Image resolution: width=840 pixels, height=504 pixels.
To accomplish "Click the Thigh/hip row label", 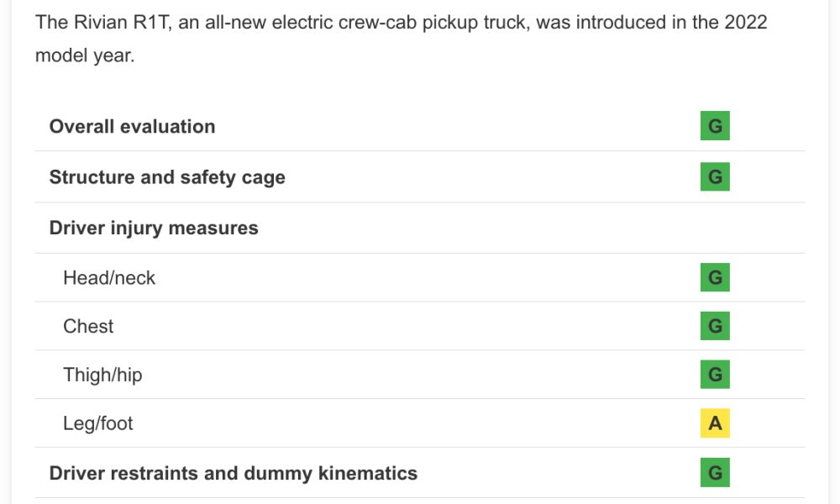I will tap(102, 375).
